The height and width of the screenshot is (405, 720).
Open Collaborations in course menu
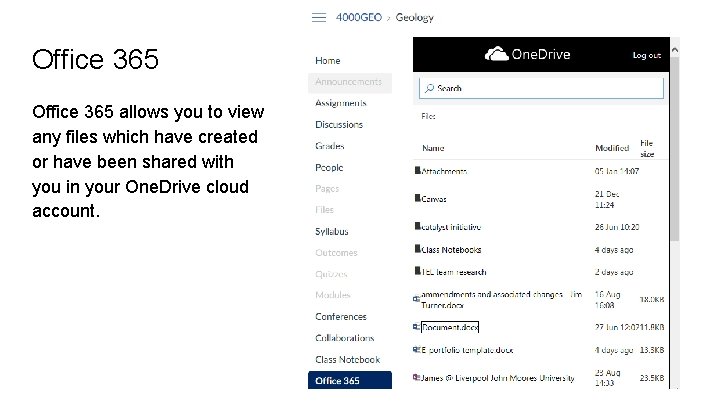[345, 338]
